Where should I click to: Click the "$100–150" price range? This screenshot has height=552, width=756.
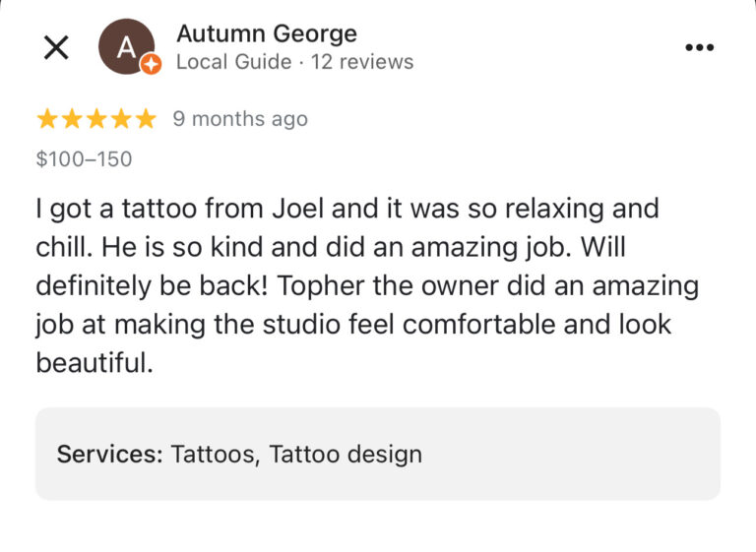click(x=84, y=159)
